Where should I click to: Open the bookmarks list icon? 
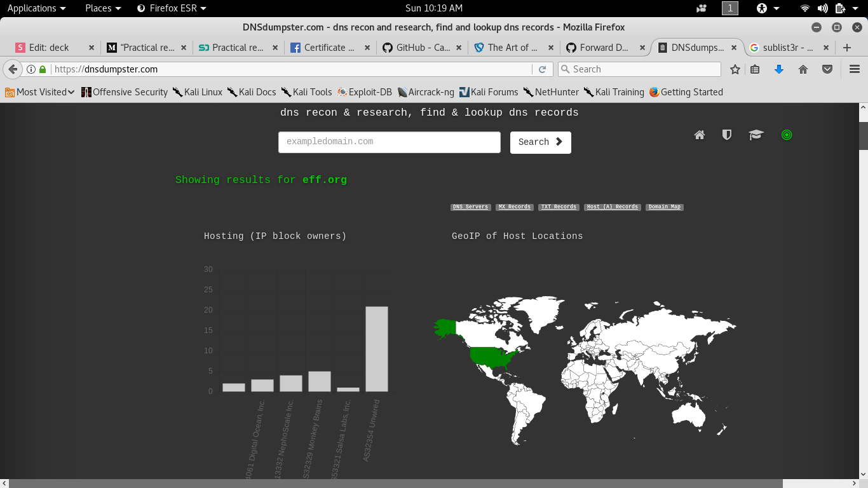click(x=755, y=69)
